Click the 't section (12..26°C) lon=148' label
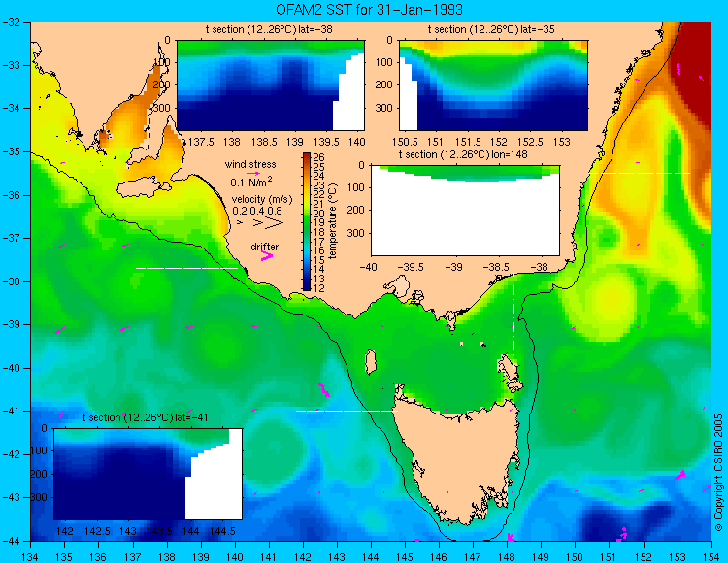Viewport: 728px width, 563px height. pyautogui.click(x=463, y=154)
